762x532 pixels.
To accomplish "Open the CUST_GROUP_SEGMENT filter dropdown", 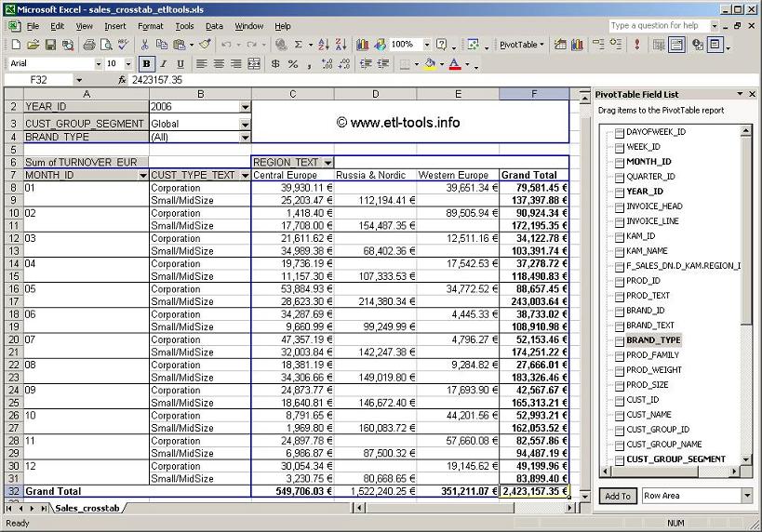I will 245,125.
